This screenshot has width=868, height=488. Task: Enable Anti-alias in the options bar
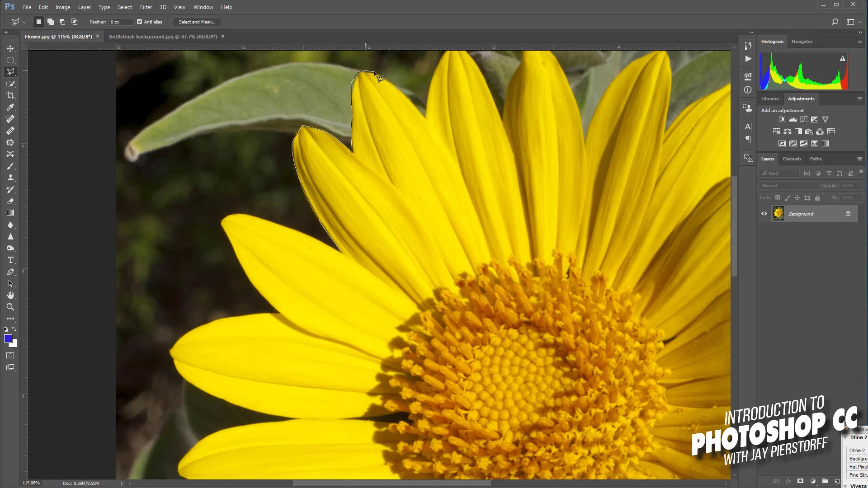click(140, 22)
